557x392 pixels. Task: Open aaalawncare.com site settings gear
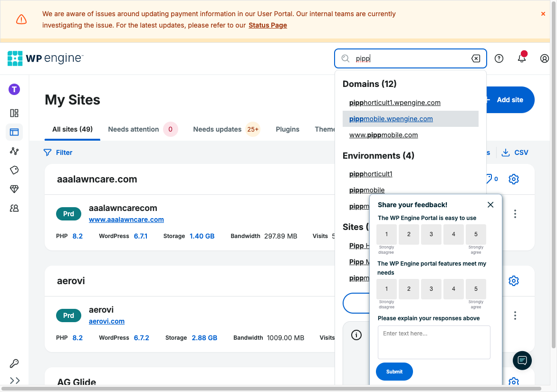[514, 179]
